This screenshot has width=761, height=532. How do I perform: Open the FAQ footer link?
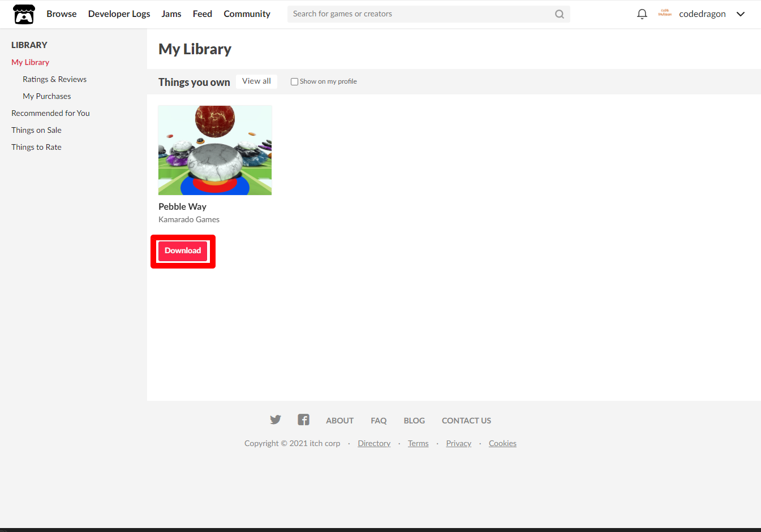click(379, 421)
